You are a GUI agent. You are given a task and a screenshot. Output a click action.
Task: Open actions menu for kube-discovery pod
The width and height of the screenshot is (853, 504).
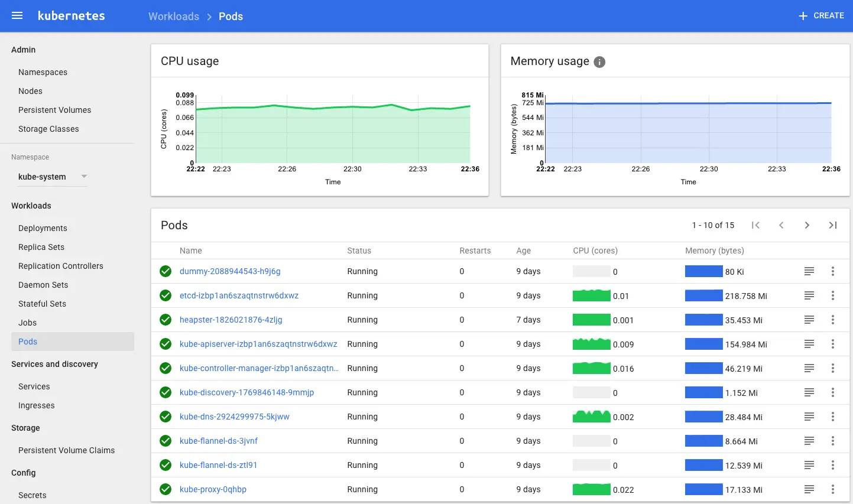[833, 392]
